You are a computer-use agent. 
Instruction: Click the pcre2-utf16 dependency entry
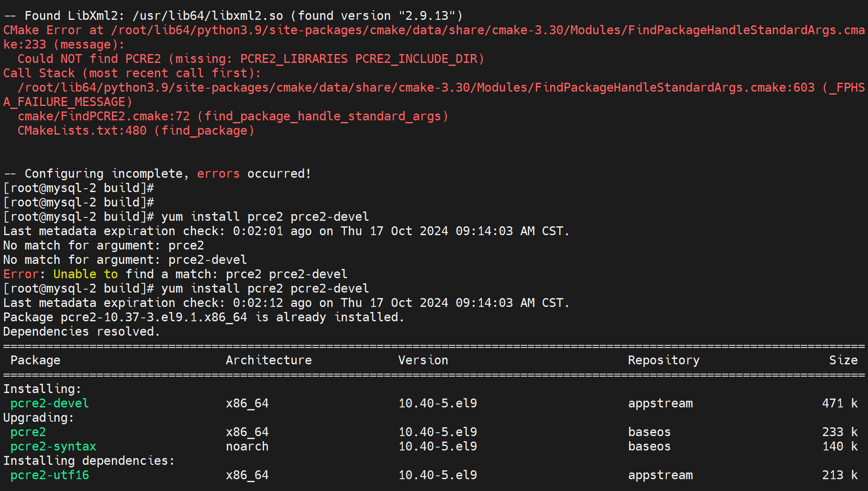click(49, 475)
